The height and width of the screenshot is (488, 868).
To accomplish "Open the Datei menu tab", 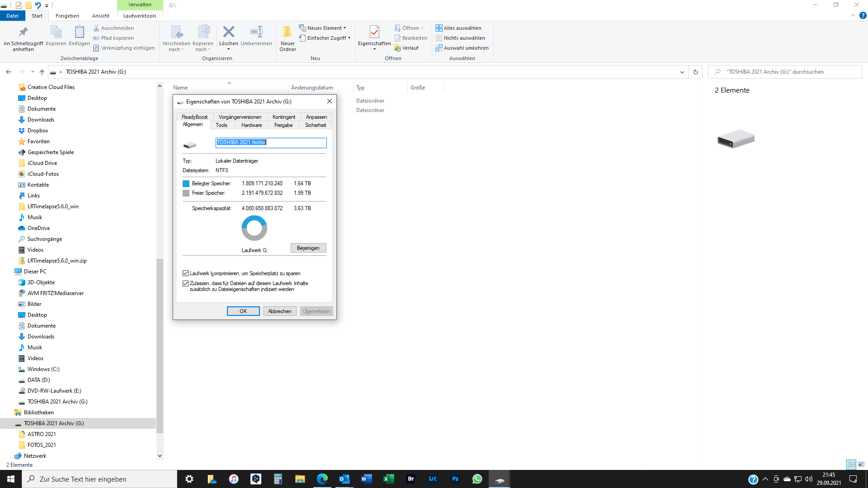I will [13, 16].
